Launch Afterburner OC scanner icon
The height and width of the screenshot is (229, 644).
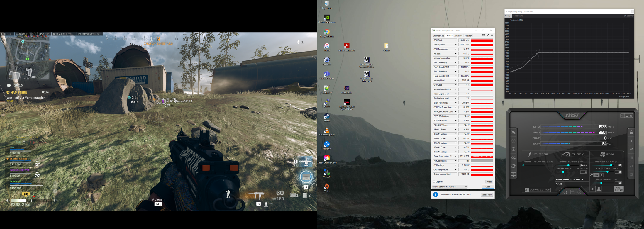(x=513, y=158)
